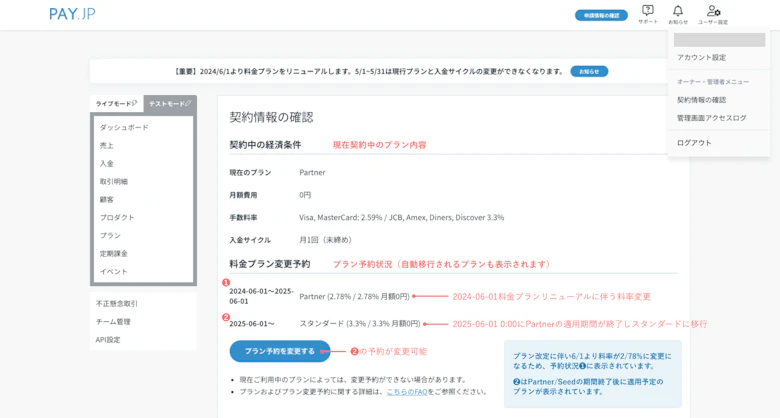Open ダッシュボード in sidebar
The image size is (780, 418).
coord(124,127)
